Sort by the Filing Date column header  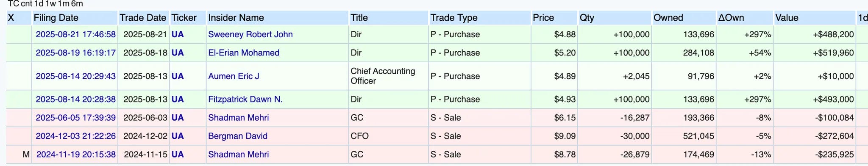(56, 18)
